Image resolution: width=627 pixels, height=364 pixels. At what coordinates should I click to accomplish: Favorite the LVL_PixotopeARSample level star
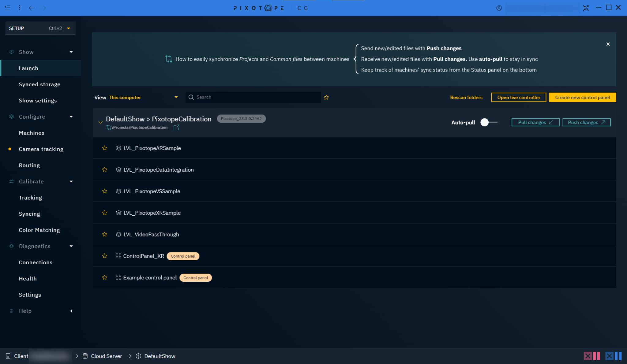click(105, 148)
